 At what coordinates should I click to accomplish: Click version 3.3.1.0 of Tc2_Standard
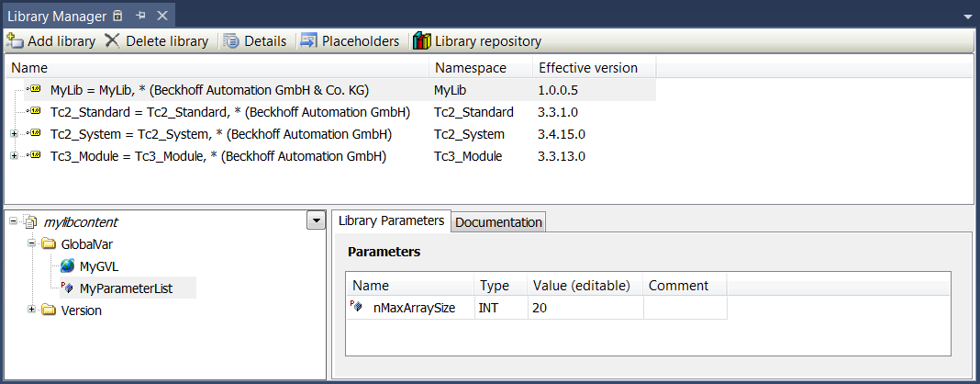tap(558, 113)
